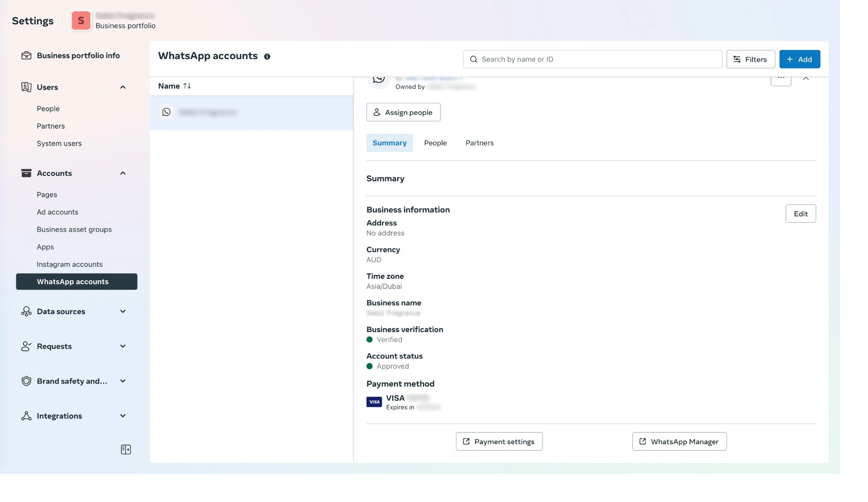Screen dimensions: 868x502
Task: Click the search magnifier icon
Action: (x=474, y=59)
